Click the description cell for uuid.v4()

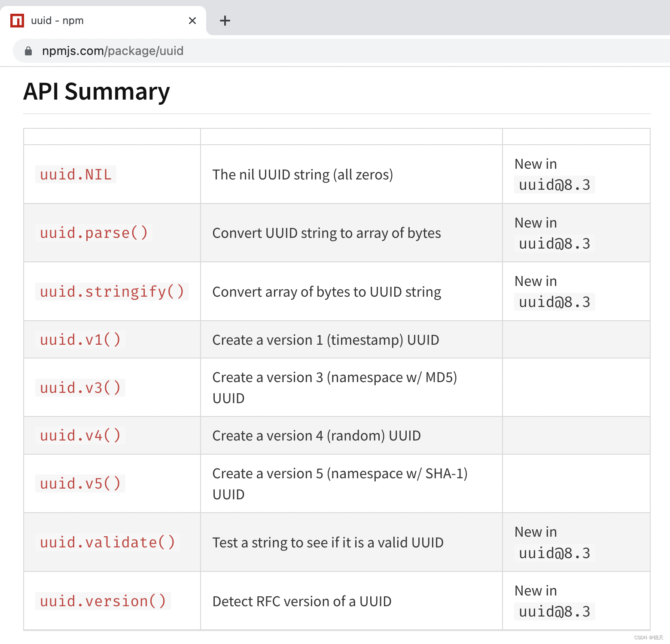(316, 435)
